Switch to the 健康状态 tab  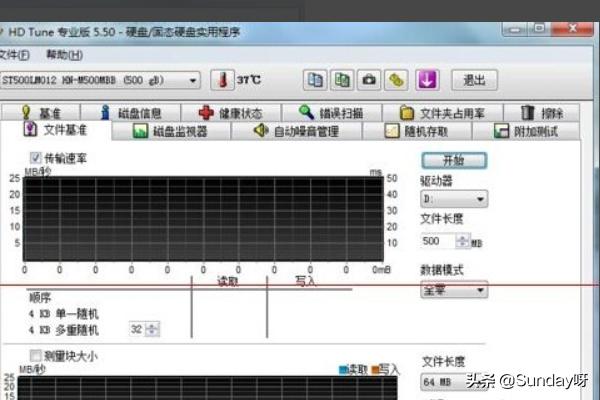[231, 113]
